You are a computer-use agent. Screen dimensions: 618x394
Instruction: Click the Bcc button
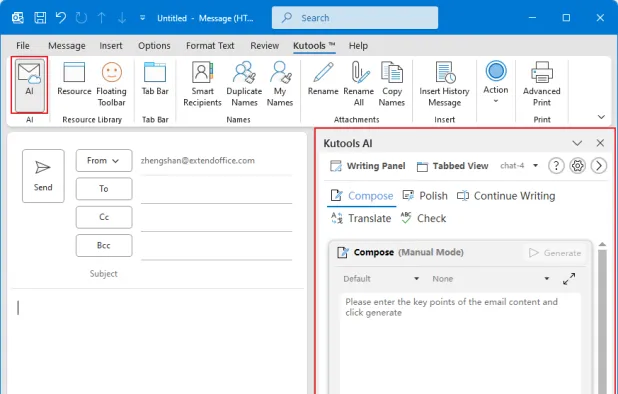coord(104,245)
